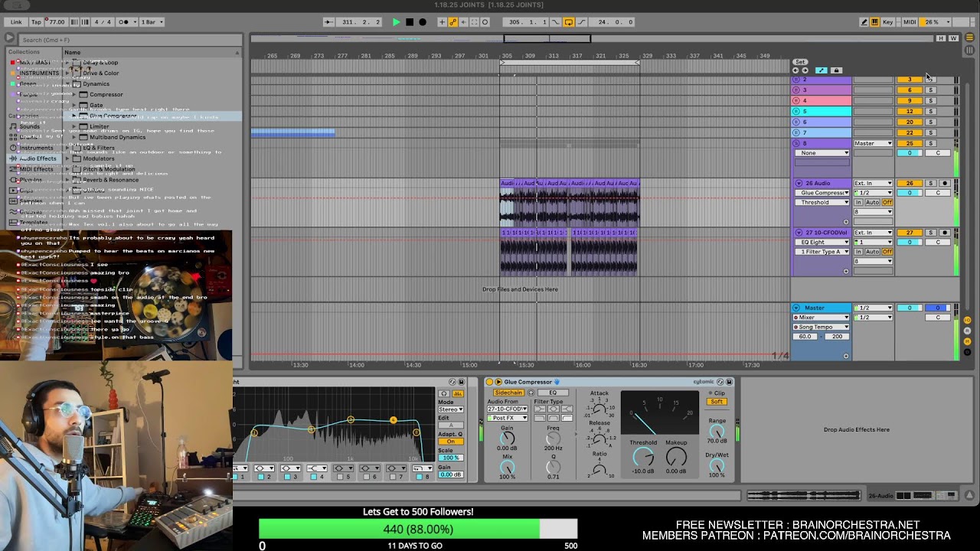Screen dimensions: 980x551
Task: Click the Re-Enable Automation arrow icon
Action: (463, 22)
